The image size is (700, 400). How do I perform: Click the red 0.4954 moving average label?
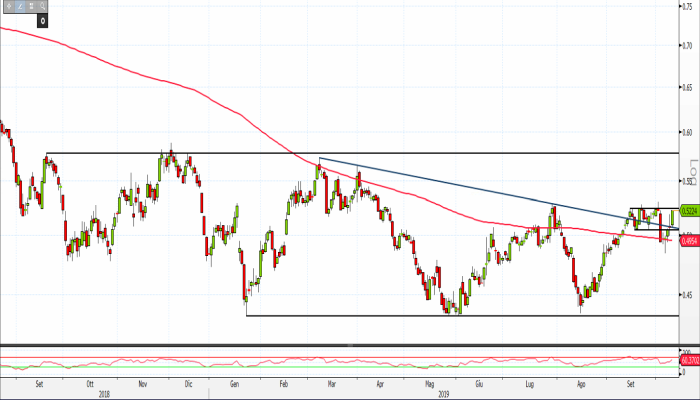coord(689,240)
